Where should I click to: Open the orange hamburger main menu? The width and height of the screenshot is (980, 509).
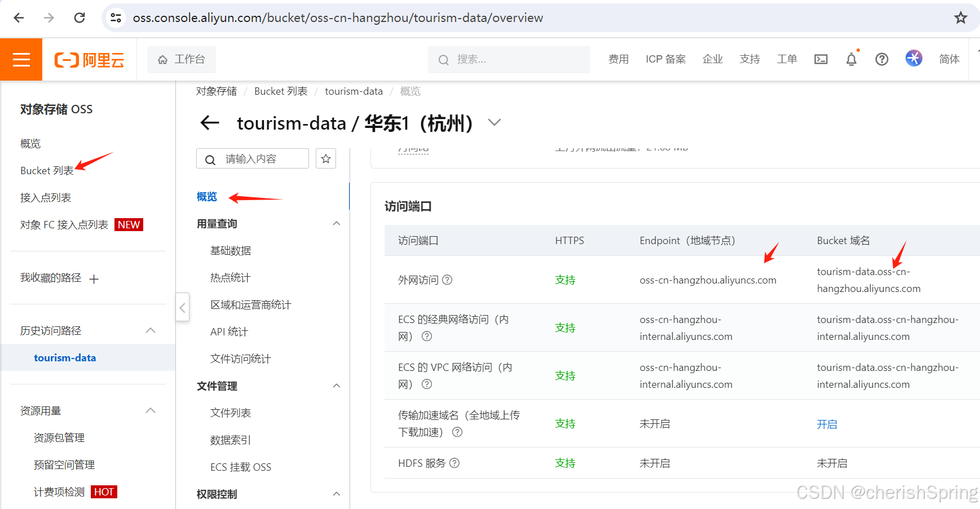point(21,59)
